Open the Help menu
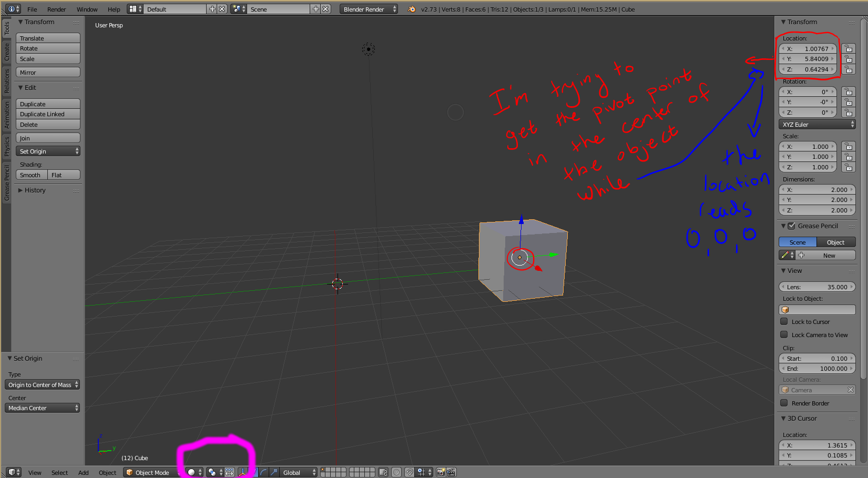 tap(114, 9)
